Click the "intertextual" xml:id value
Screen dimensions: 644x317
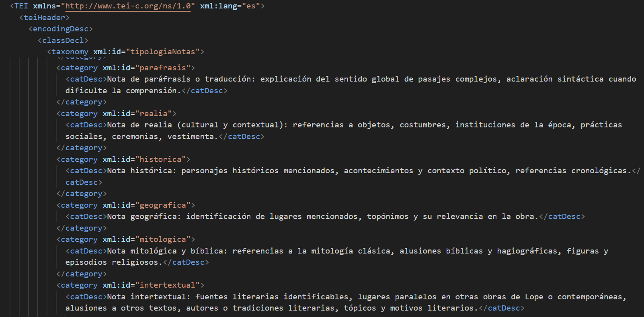(x=168, y=285)
